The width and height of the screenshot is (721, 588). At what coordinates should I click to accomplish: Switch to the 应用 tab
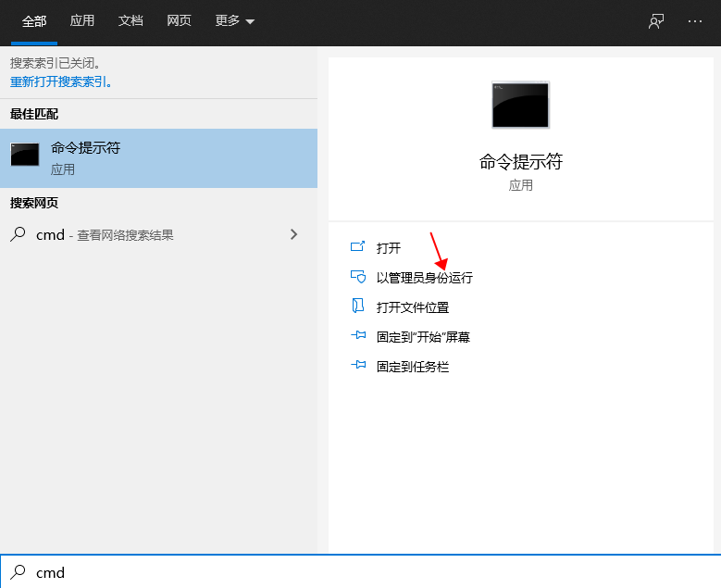(x=81, y=20)
